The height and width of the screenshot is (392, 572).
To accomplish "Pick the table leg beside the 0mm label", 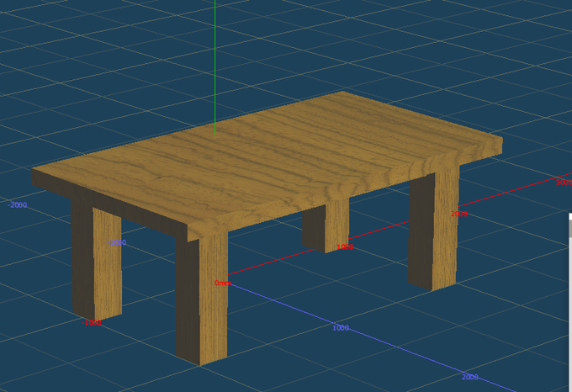I will coord(202,299).
